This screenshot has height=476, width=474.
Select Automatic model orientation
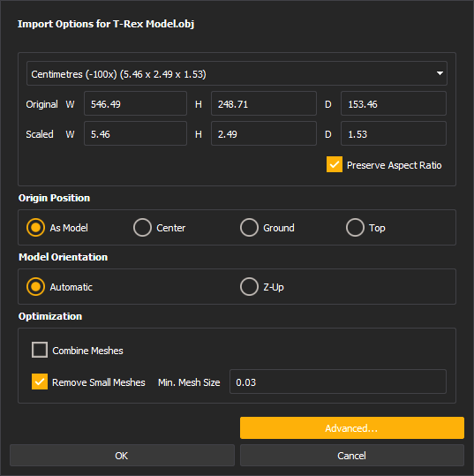[35, 286]
